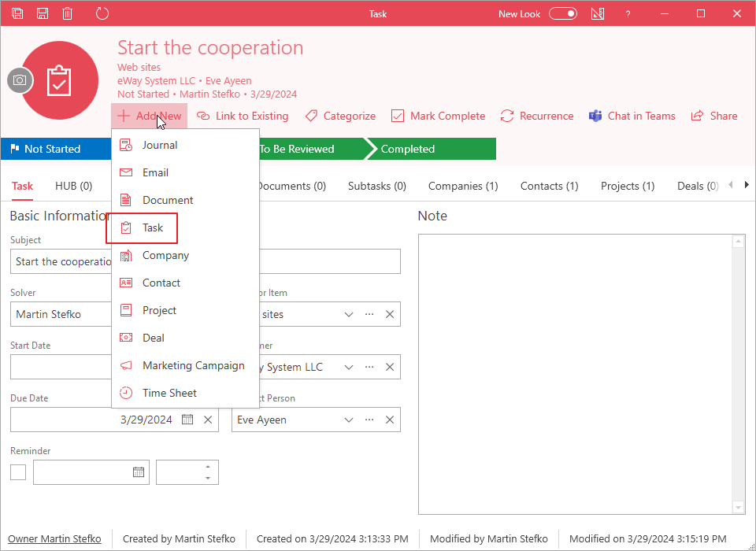Choose Project from the Add New menu
Viewport: 756px width, 551px height.
point(186,310)
